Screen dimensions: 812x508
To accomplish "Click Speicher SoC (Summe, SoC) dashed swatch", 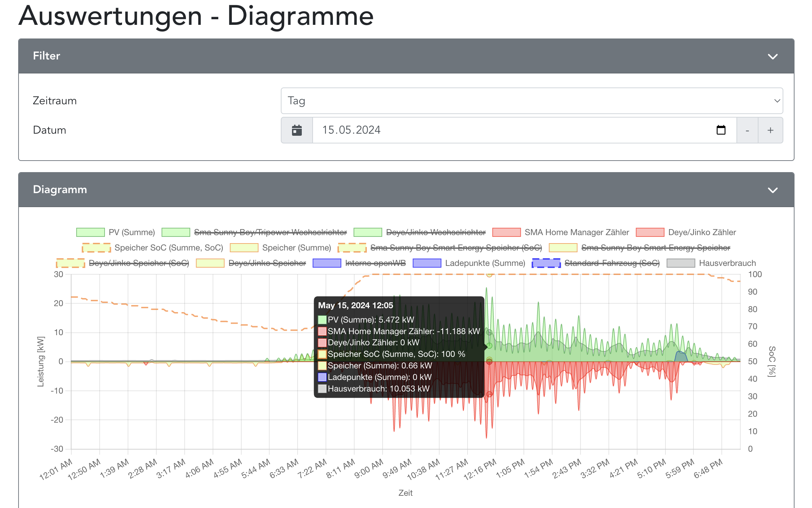I will [96, 248].
